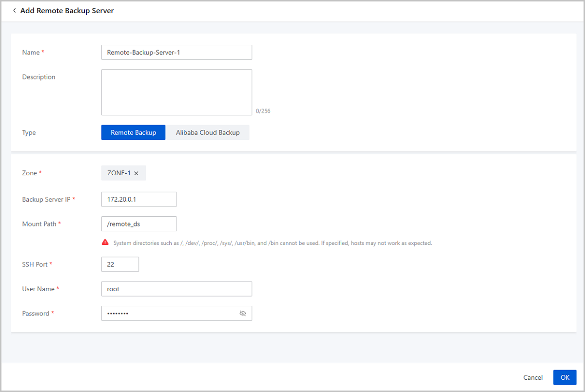Edit the Mount Path field
585x392 pixels.
[x=139, y=224]
